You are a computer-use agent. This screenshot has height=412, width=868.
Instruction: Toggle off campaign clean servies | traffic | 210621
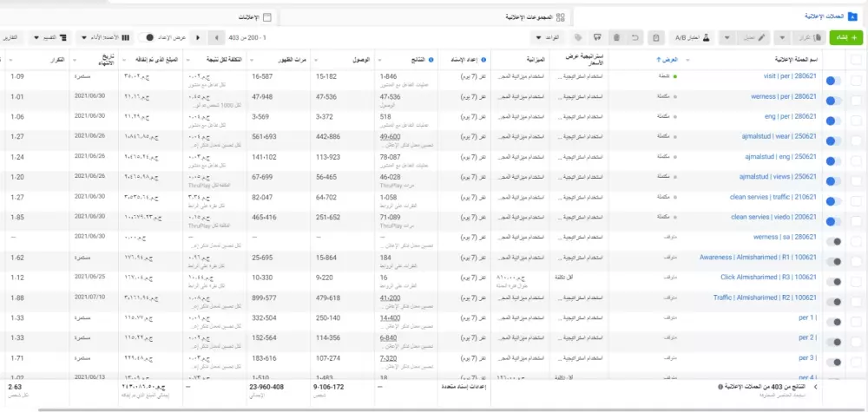click(833, 201)
